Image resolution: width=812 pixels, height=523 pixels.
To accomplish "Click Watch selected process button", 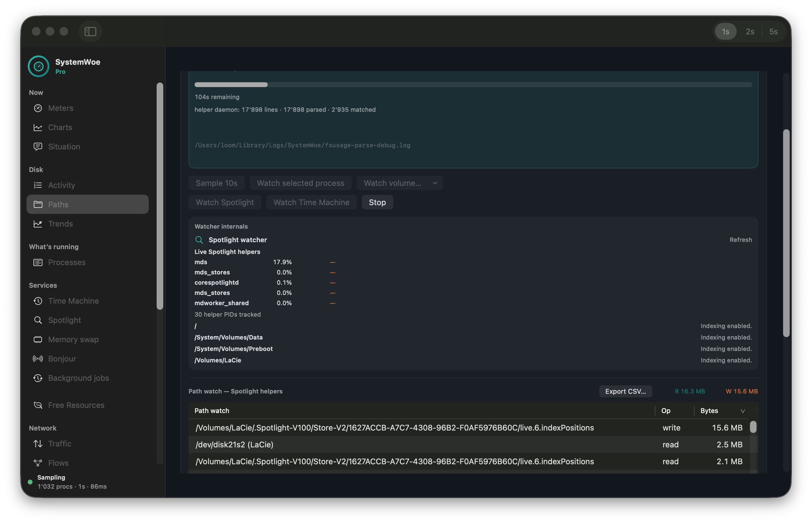I will (x=300, y=183).
